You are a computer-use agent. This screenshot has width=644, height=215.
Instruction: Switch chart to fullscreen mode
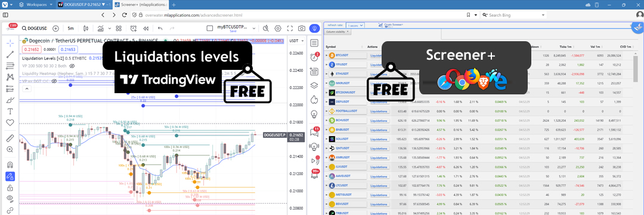(x=290, y=28)
